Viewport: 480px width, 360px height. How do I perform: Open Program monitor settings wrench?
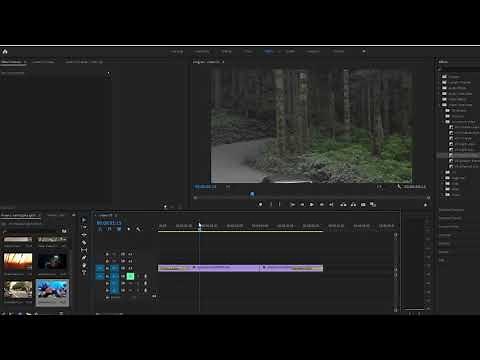399,187
